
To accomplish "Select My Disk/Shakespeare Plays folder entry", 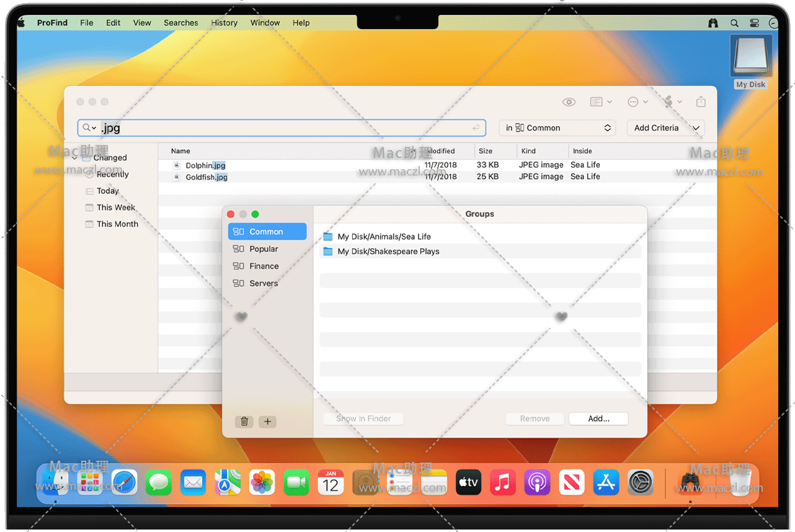I will coord(388,252).
